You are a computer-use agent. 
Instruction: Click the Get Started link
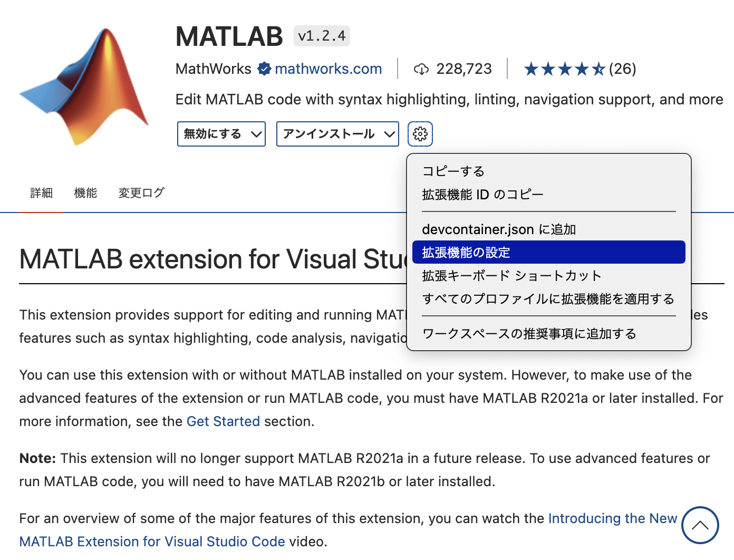click(x=223, y=421)
